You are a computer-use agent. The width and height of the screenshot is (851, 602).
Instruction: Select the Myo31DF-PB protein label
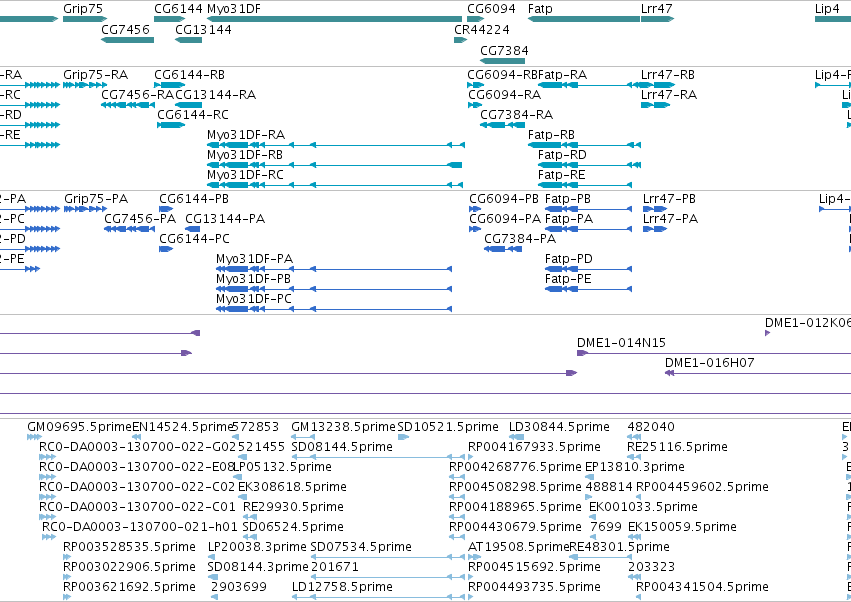click(x=253, y=280)
